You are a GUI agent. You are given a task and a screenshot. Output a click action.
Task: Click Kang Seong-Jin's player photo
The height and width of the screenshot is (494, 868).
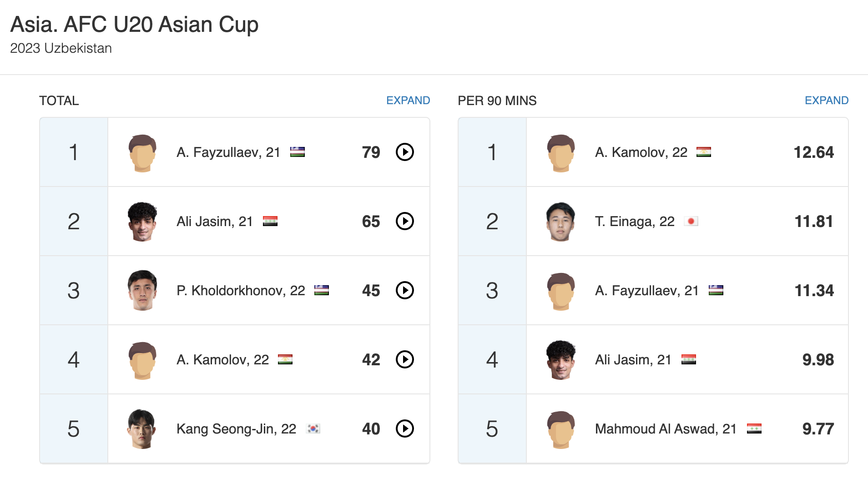pos(142,428)
